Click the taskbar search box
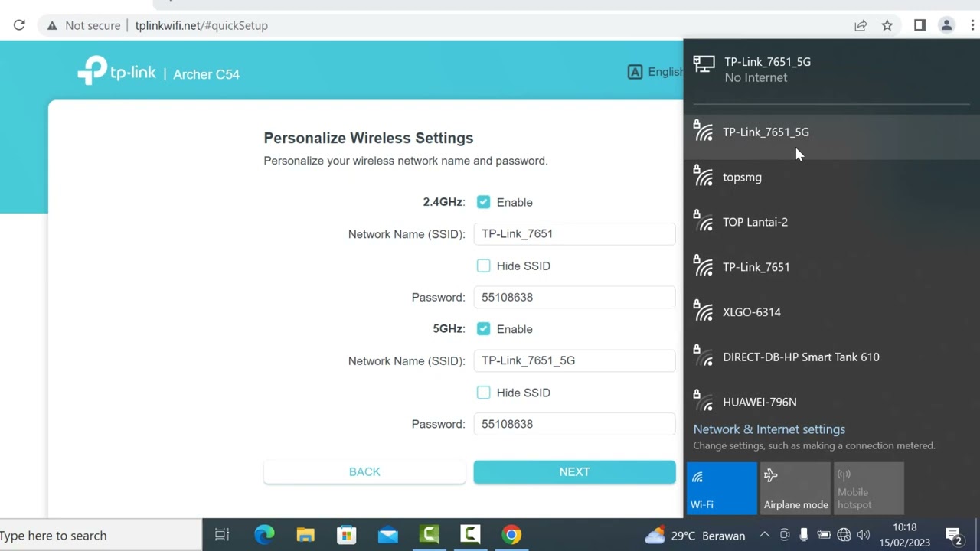980x551 pixels. coord(101,536)
